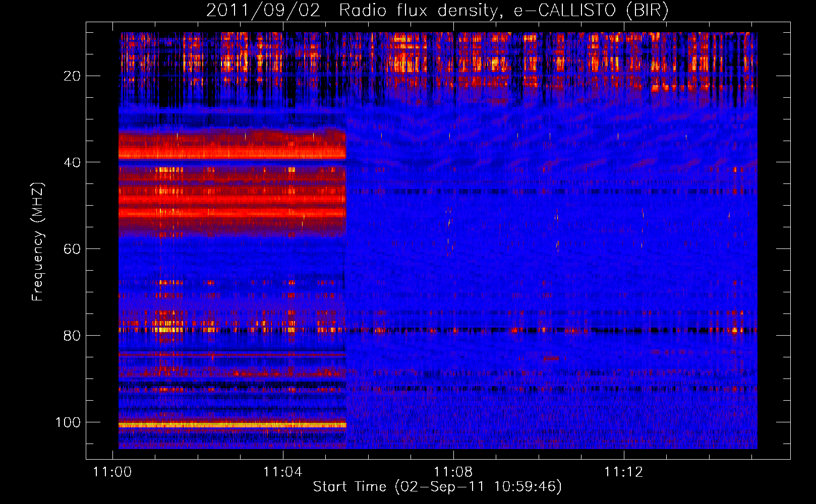Click the 20 MHz frequency tick label
Image resolution: width=816 pixels, height=504 pixels.
(72, 76)
